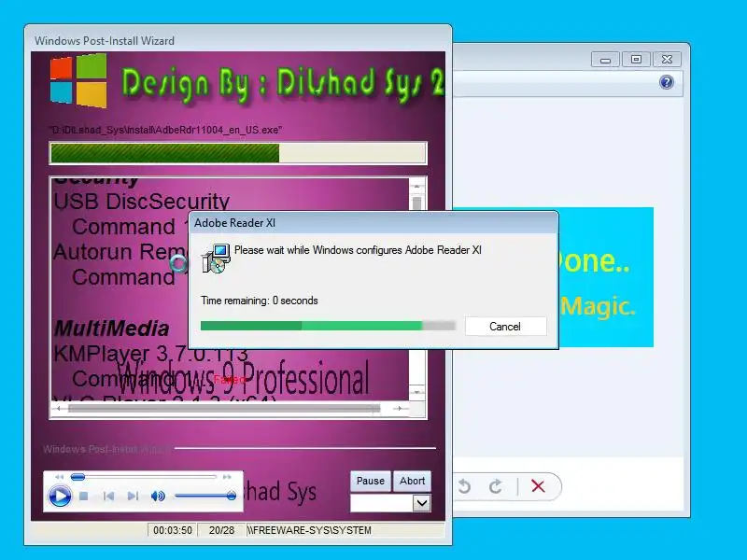The image size is (747, 560).
Task: Click the Windows Post-Install Wizard title bar
Action: click(238, 40)
